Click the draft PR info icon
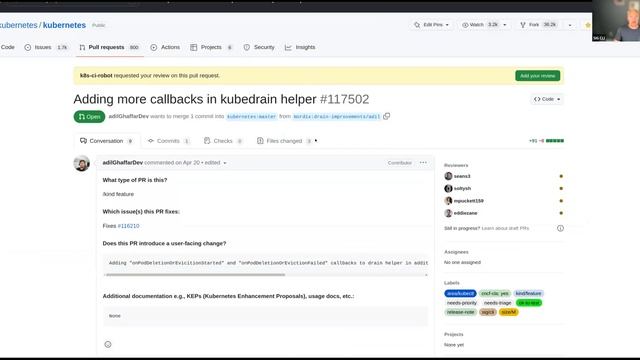640x360 pixels. [560, 228]
